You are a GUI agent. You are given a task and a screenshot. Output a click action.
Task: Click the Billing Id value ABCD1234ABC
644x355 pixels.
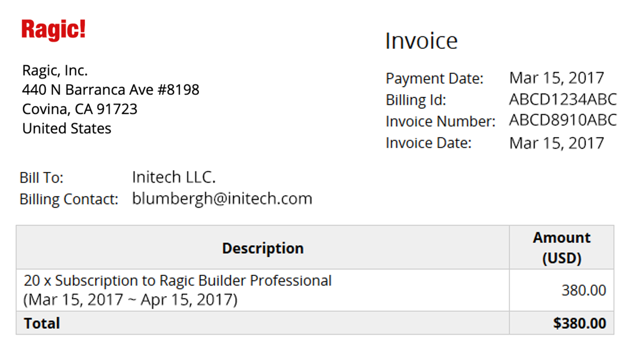[562, 100]
